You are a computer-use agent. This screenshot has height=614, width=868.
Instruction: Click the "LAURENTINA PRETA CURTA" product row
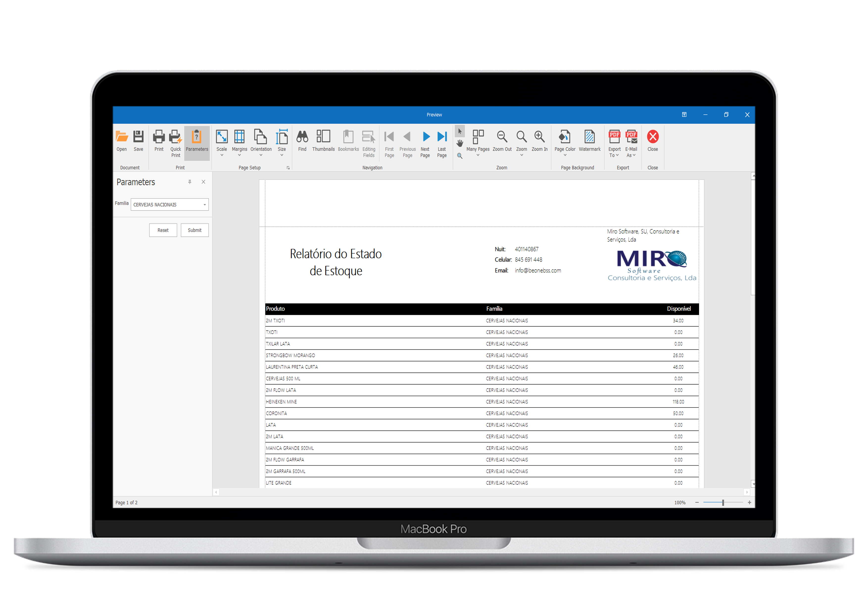pyautogui.click(x=482, y=367)
